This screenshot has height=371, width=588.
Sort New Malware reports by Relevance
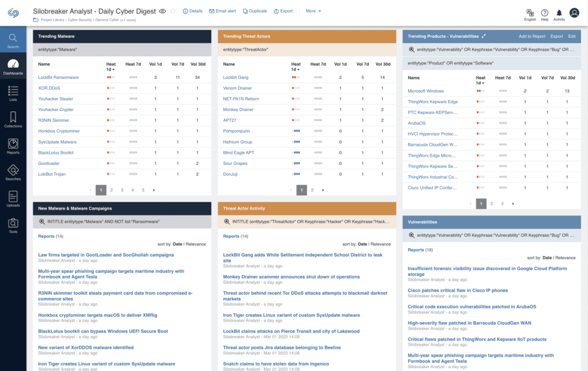(196, 244)
